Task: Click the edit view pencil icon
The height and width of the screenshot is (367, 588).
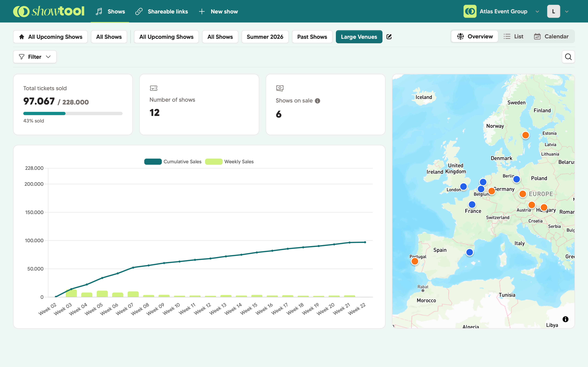Action: pyautogui.click(x=389, y=37)
